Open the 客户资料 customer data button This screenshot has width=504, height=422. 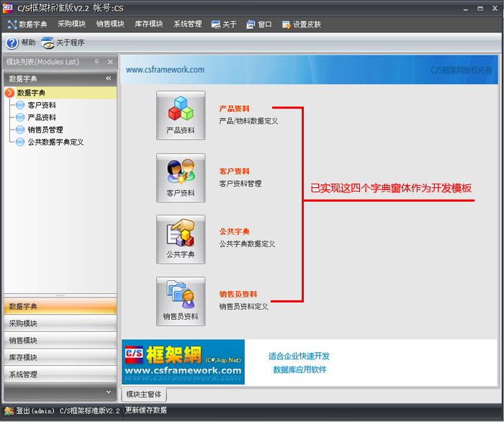[x=181, y=177]
